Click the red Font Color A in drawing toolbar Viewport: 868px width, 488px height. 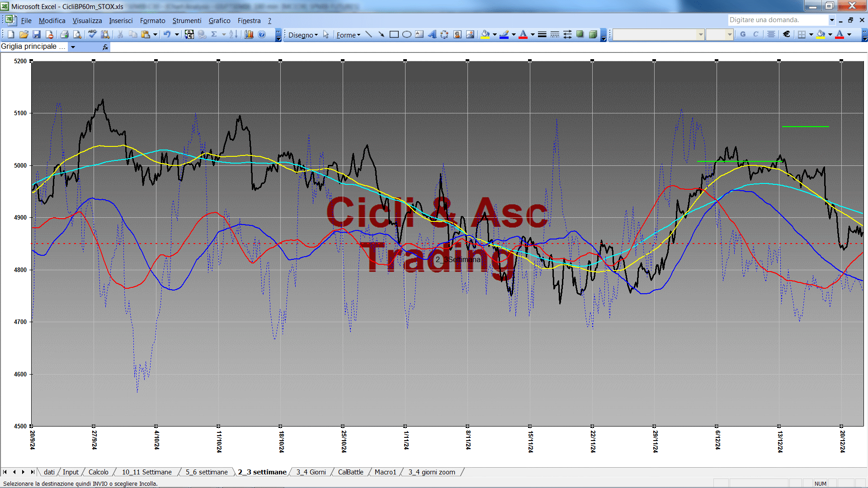coord(523,34)
